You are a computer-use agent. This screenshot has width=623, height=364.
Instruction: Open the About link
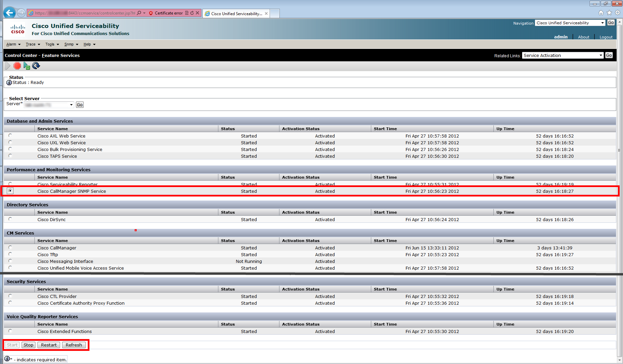click(584, 37)
